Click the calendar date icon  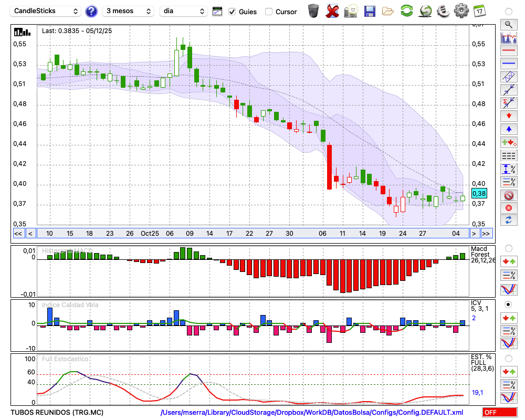point(479,11)
